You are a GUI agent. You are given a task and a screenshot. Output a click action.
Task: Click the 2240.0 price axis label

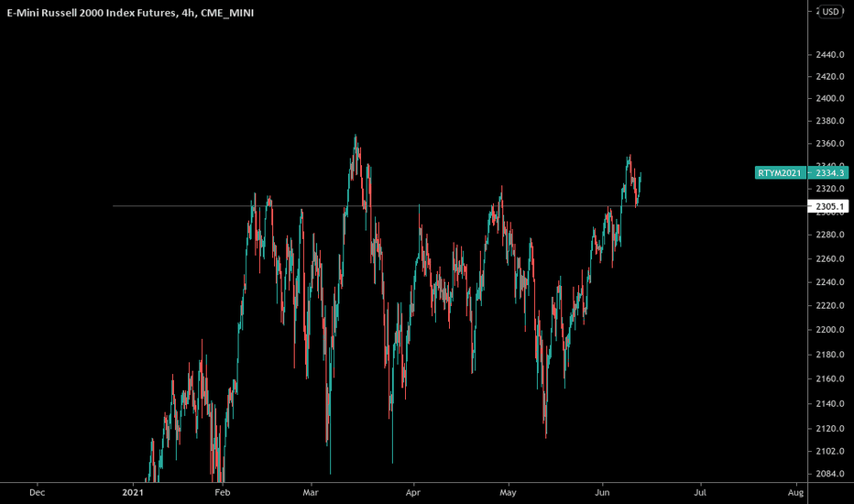click(829, 282)
